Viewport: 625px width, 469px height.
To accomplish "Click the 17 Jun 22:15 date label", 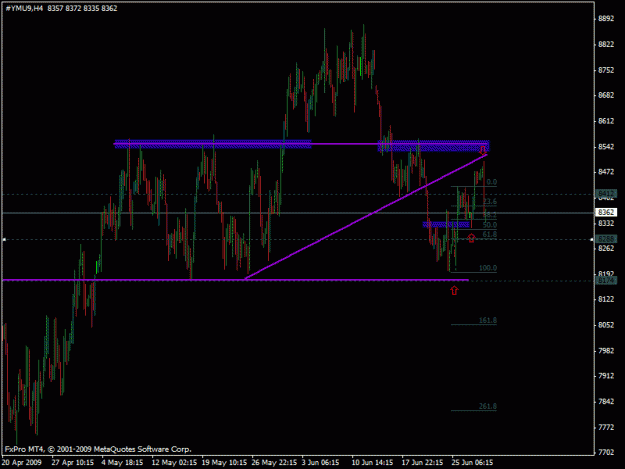I will coord(422,463).
